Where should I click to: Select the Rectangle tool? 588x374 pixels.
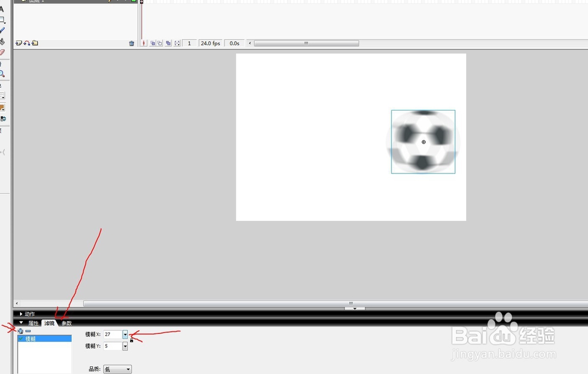[x=2, y=20]
